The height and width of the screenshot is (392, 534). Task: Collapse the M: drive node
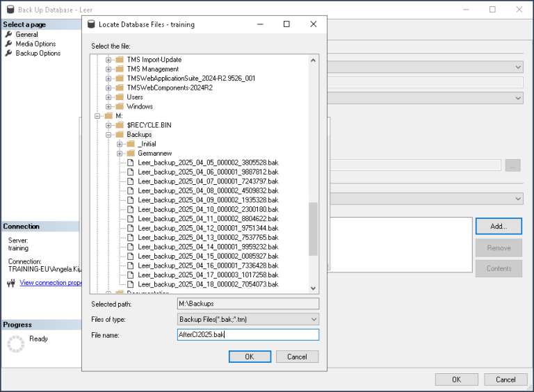(97, 116)
